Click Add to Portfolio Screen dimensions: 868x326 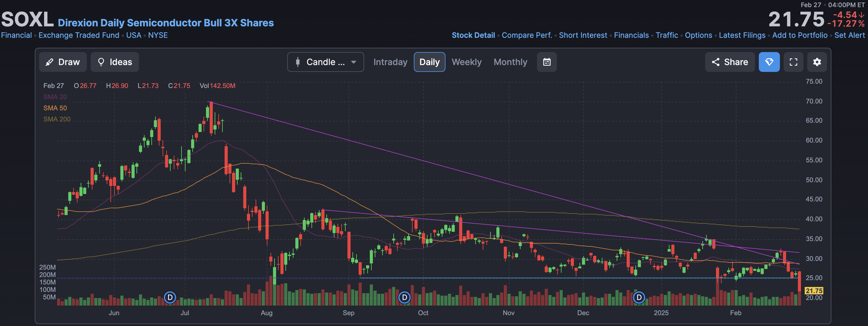pos(800,35)
